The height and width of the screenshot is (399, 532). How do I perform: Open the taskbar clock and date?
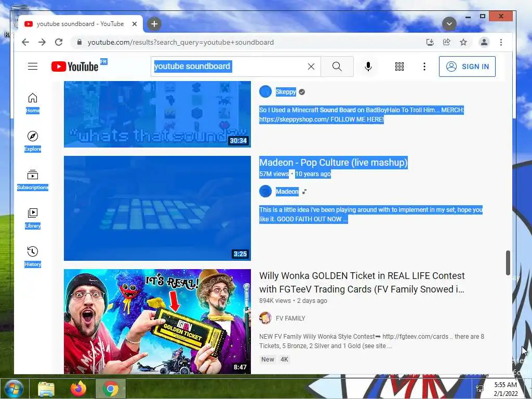pos(506,389)
